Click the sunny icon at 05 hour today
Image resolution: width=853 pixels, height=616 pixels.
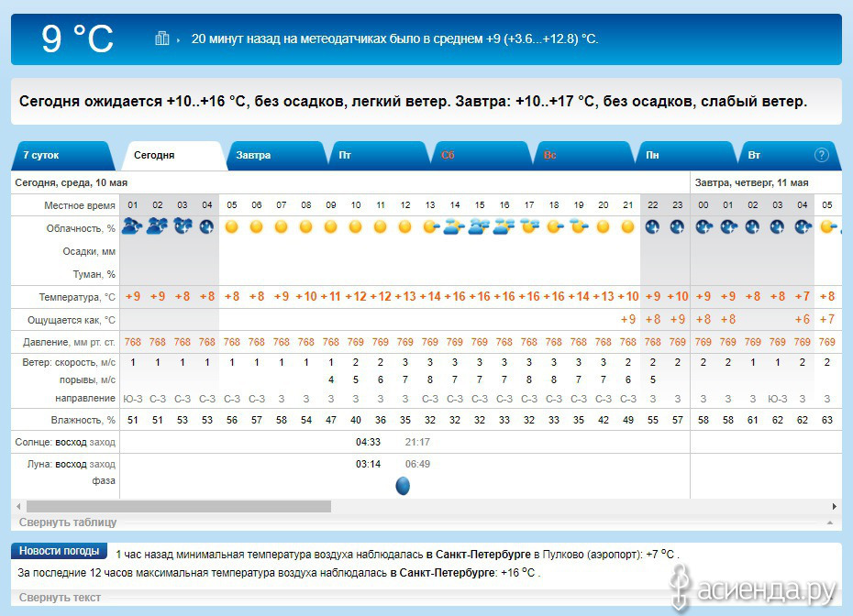click(x=232, y=226)
